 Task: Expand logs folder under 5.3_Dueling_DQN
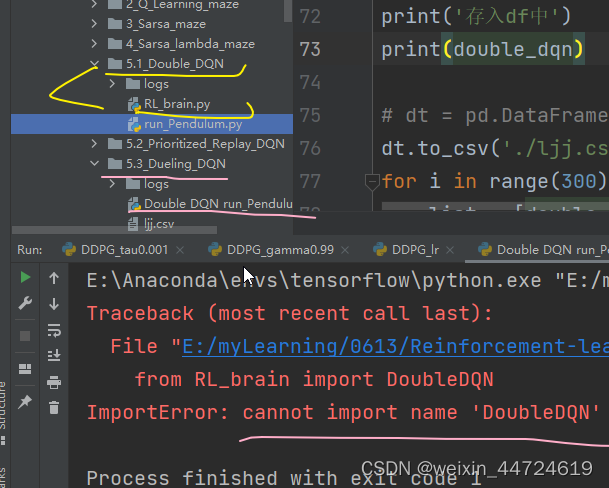point(112,183)
